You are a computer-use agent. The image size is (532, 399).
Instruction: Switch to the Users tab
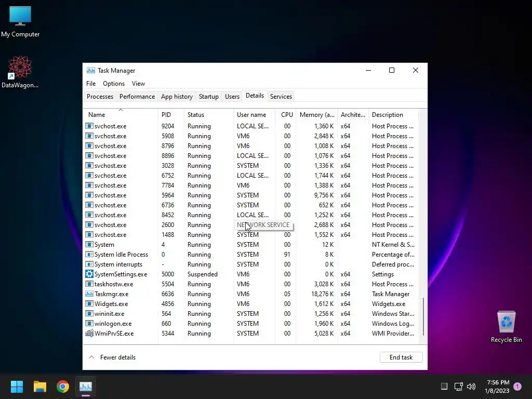(232, 96)
